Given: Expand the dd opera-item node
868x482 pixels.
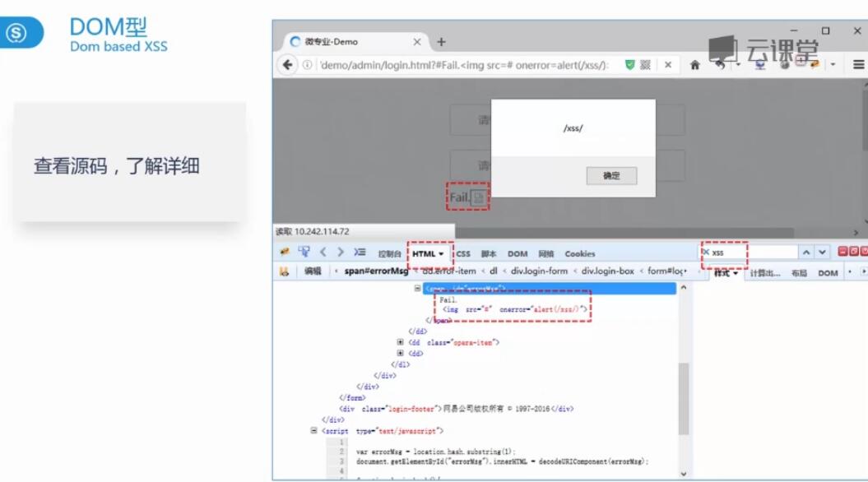Looking at the screenshot, I should coord(401,342).
